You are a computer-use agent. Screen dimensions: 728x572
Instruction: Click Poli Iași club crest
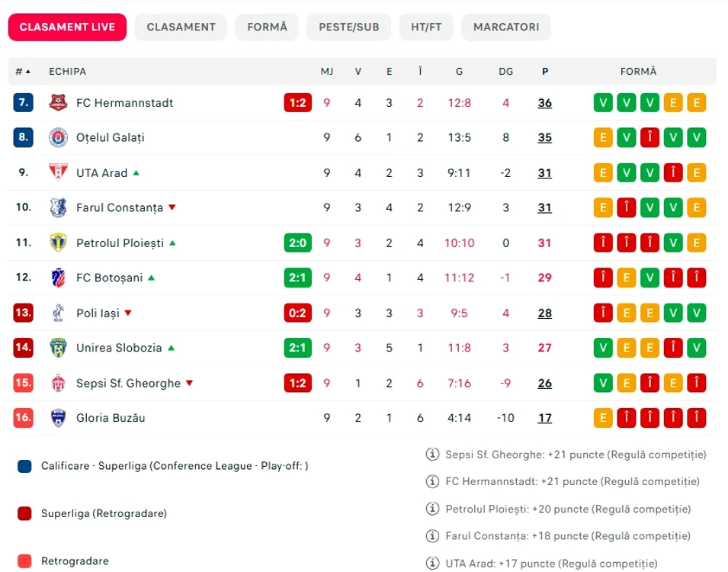[58, 313]
